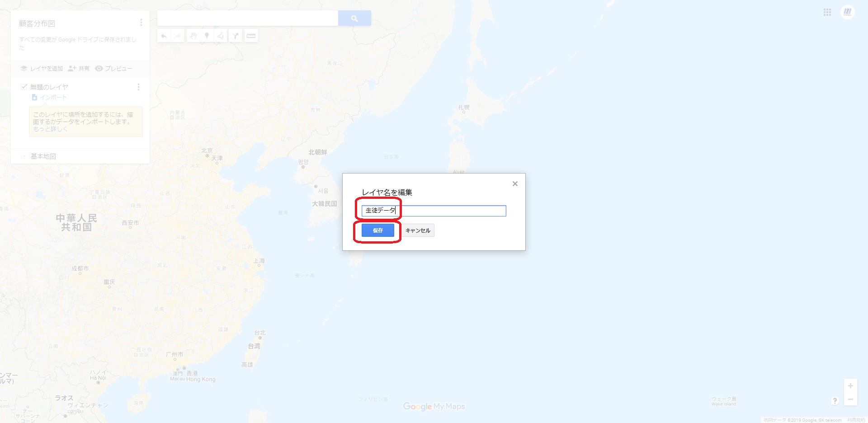Expand the 基本地図 base map selector
Image resolution: width=868 pixels, height=423 pixels.
tap(24, 156)
